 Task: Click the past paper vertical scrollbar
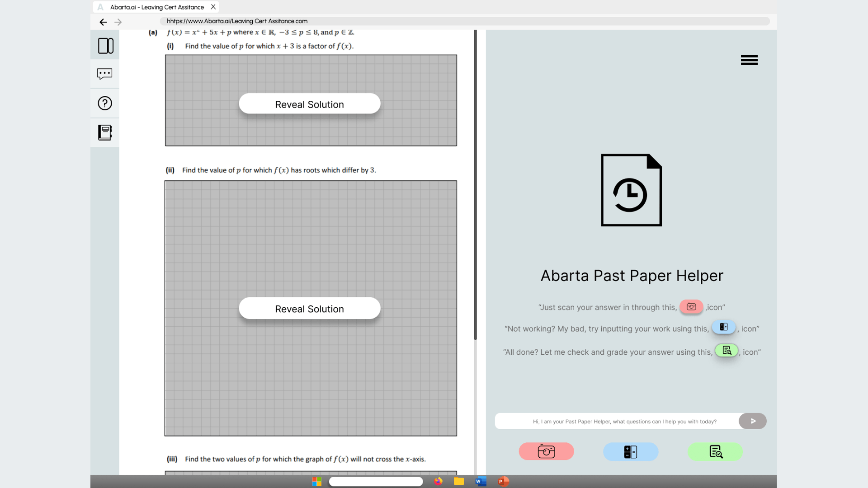pos(475,185)
